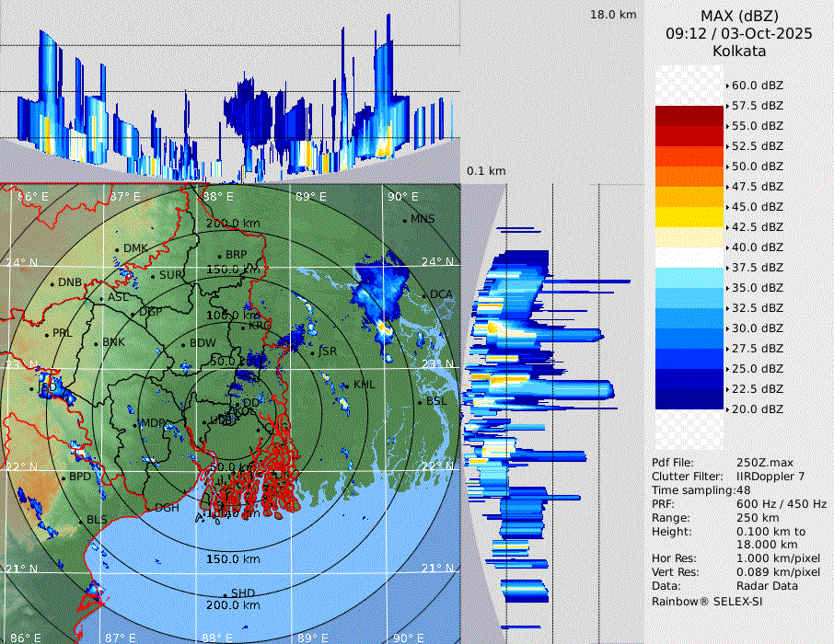Click the BRP station dot

220,256
